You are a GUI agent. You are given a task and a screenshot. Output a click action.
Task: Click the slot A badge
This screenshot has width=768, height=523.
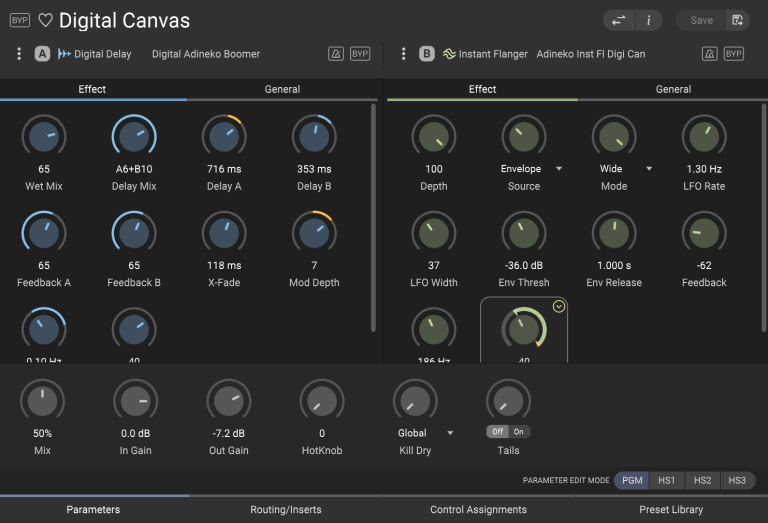pos(42,54)
